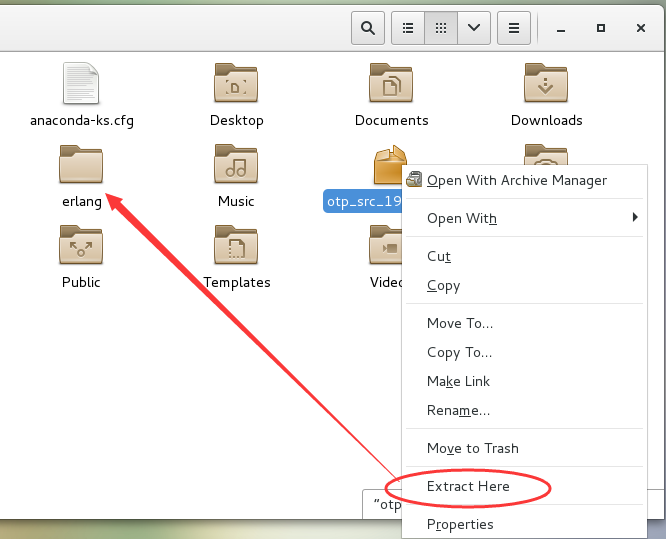Minimize the file manager window
This screenshot has width=666, height=539.
pyautogui.click(x=561, y=29)
